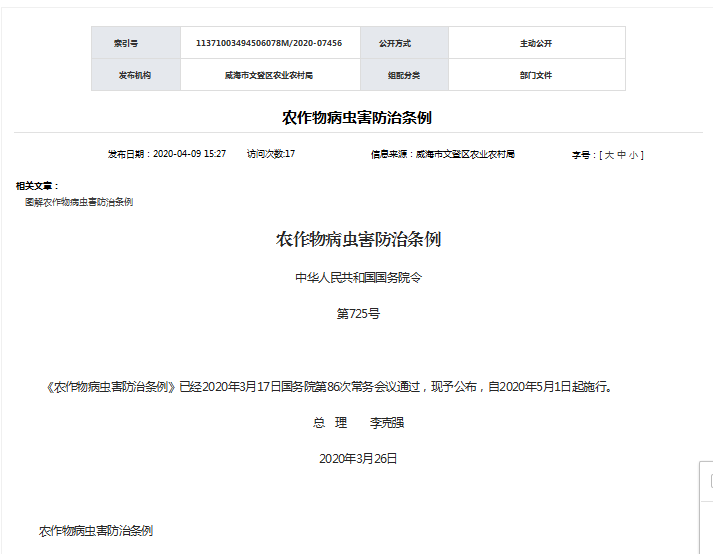The height and width of the screenshot is (554, 713).
Task: Set font size to small (小)
Action: 634,155
